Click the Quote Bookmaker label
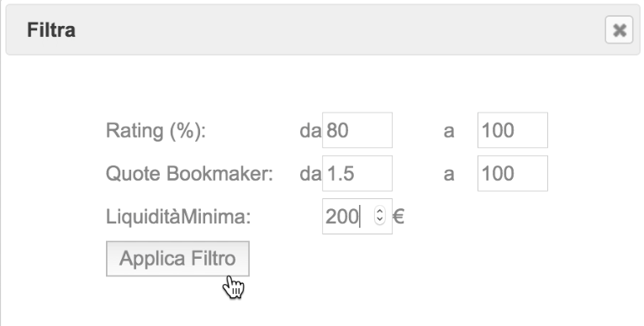 tap(189, 174)
